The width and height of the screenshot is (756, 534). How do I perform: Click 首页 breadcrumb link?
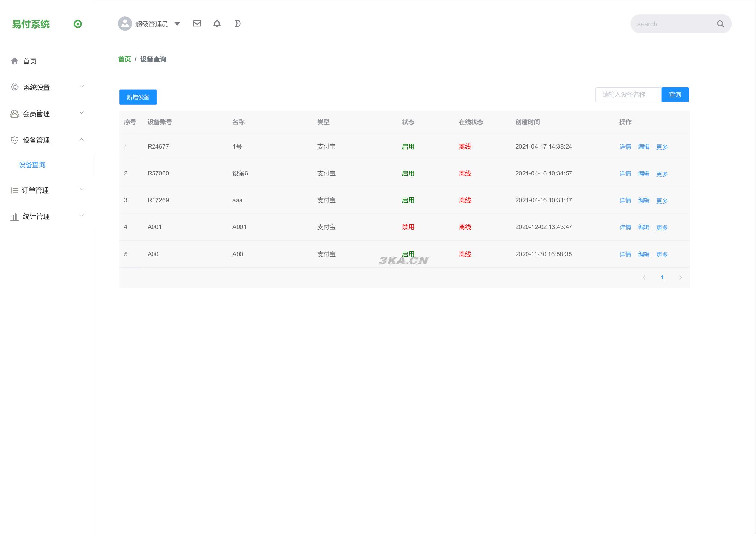coord(124,59)
